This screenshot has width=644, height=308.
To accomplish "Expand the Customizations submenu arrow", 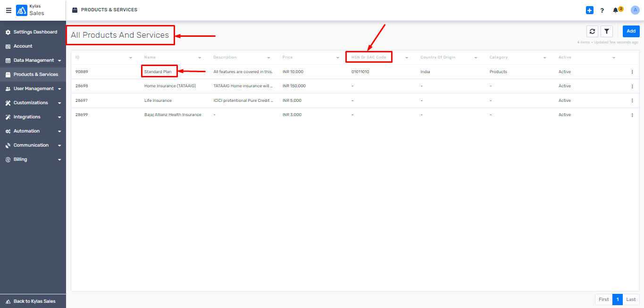I will pyautogui.click(x=59, y=103).
